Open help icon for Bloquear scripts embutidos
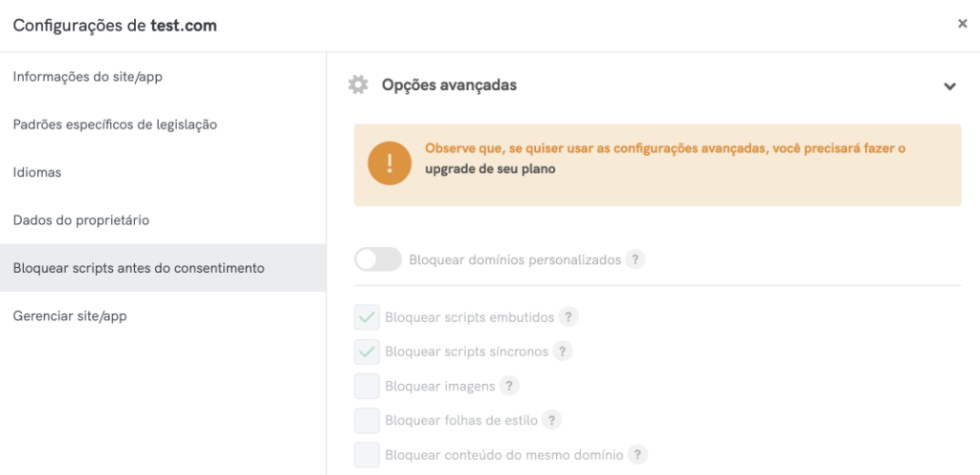 (x=568, y=317)
